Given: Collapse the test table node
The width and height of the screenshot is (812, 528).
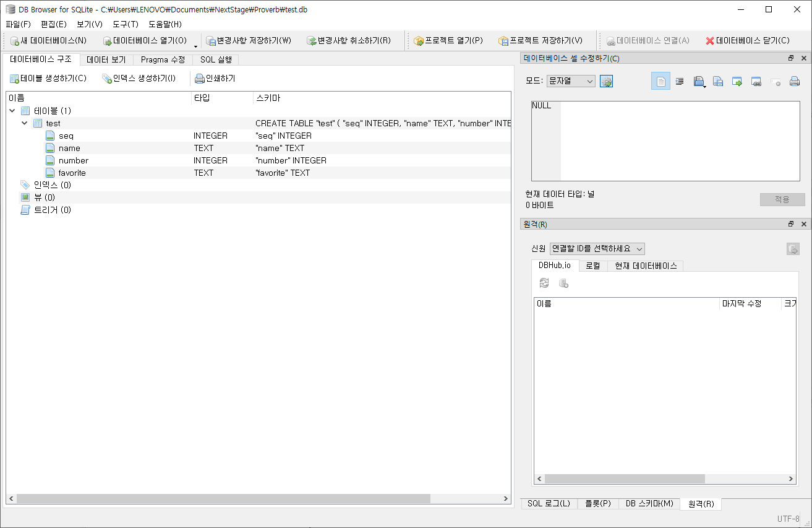Looking at the screenshot, I should pos(25,123).
